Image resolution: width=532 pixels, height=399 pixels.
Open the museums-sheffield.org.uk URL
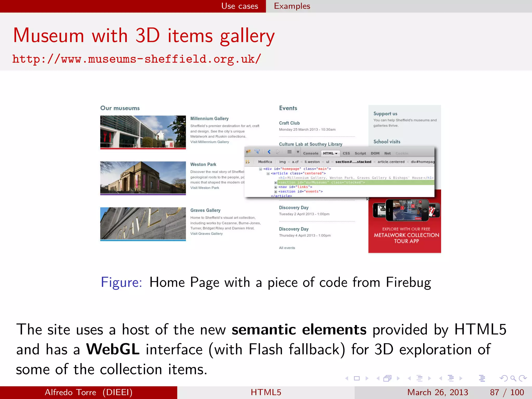pyautogui.click(x=137, y=59)
